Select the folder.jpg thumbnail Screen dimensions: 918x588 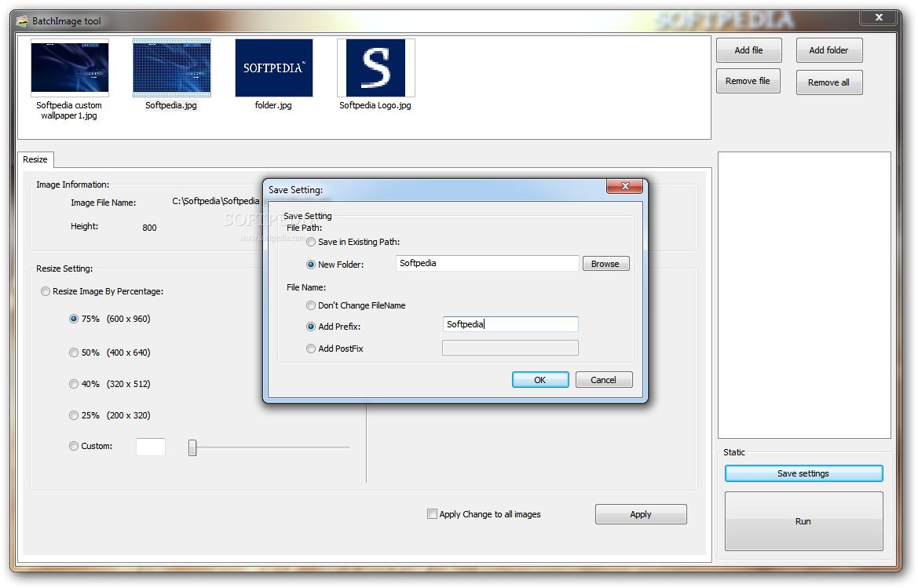[274, 68]
